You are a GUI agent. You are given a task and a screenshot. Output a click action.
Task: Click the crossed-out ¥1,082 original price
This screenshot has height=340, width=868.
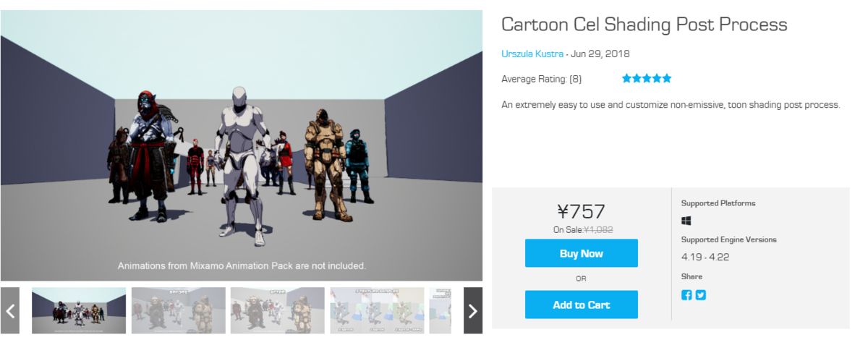pos(598,229)
